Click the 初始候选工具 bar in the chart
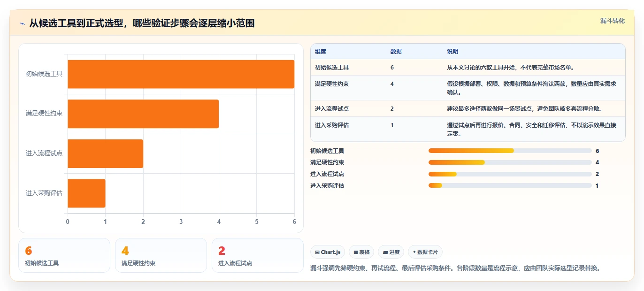This screenshot has height=291, width=644. pos(181,74)
